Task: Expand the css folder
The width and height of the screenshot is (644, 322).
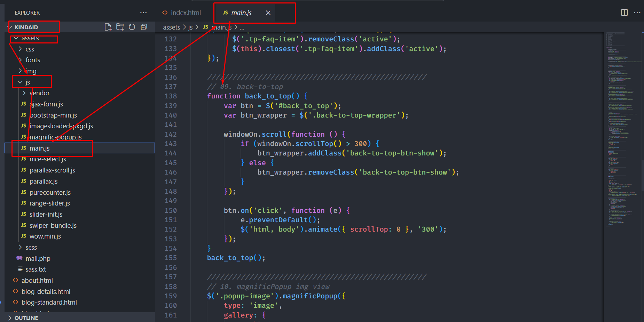Action: [30, 49]
